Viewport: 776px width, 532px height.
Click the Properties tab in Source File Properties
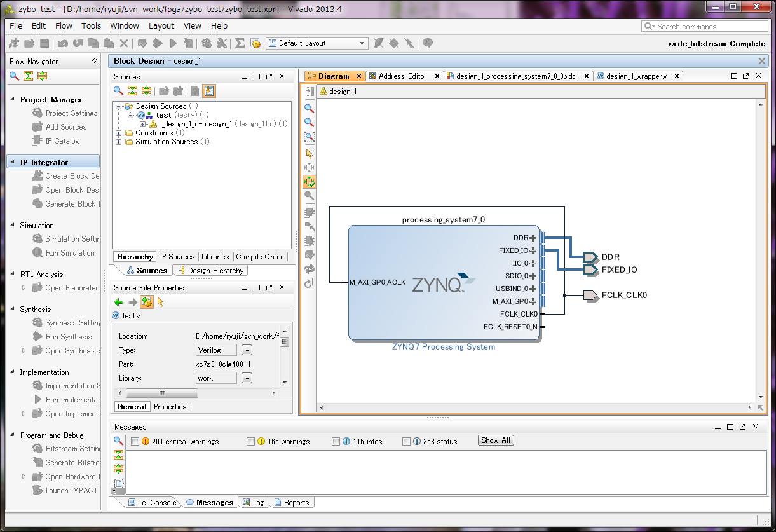click(170, 407)
